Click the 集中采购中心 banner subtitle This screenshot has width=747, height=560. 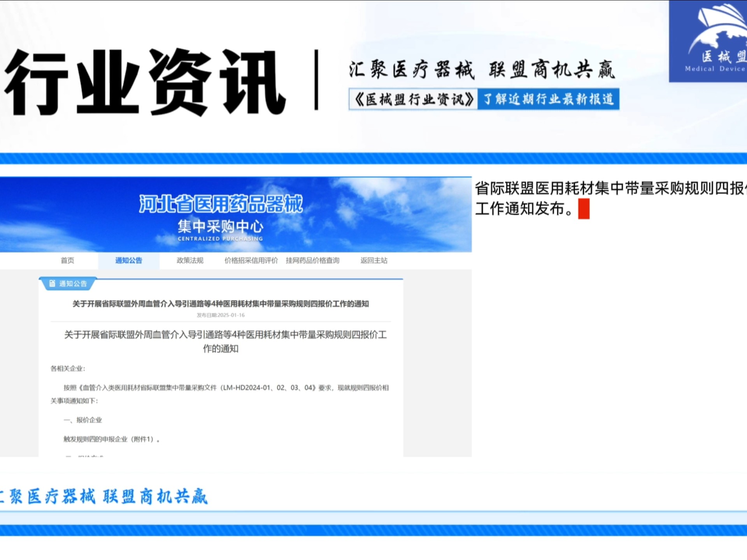pyautogui.click(x=221, y=226)
